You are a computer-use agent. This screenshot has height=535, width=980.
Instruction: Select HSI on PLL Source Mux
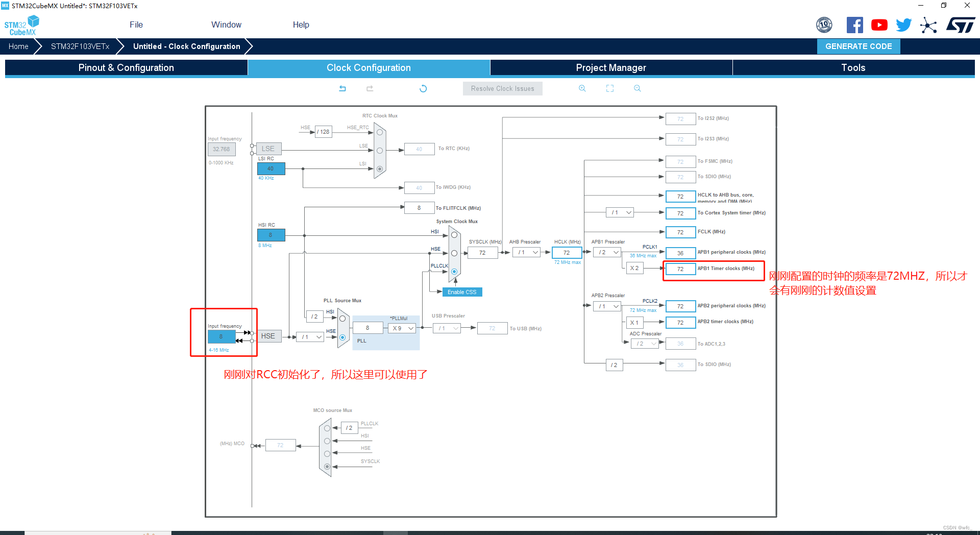342,319
